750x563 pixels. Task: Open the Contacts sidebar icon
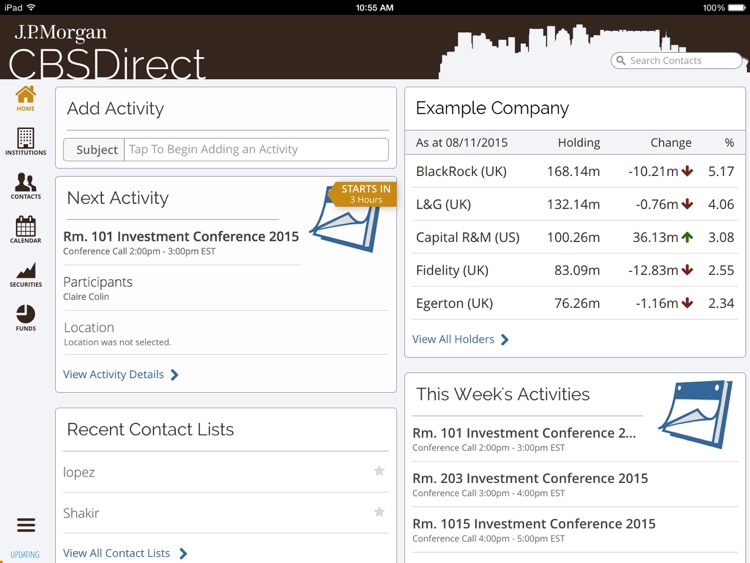25,186
